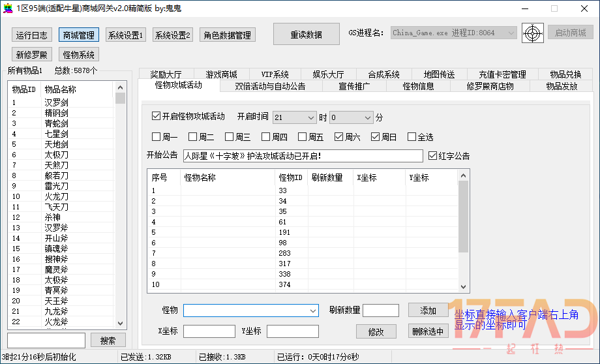Click the 刷新数量 input field
The height and width of the screenshot is (364, 600).
click(x=380, y=311)
